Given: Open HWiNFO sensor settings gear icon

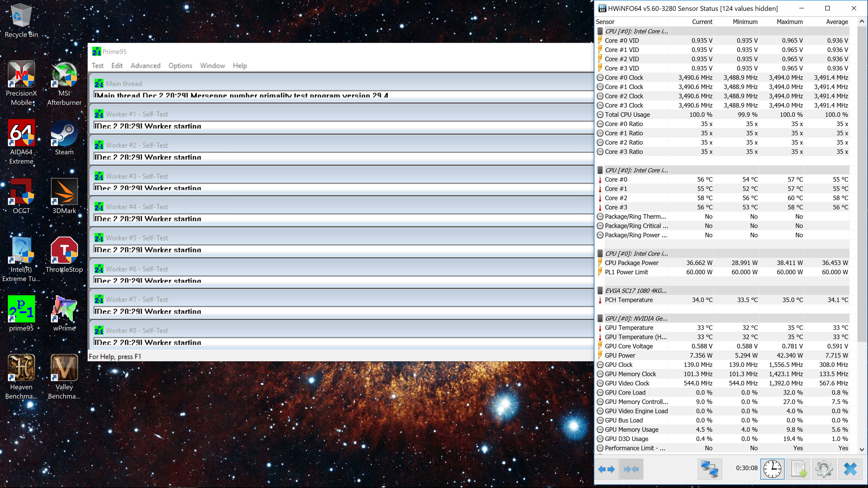Looking at the screenshot, I should tap(824, 469).
